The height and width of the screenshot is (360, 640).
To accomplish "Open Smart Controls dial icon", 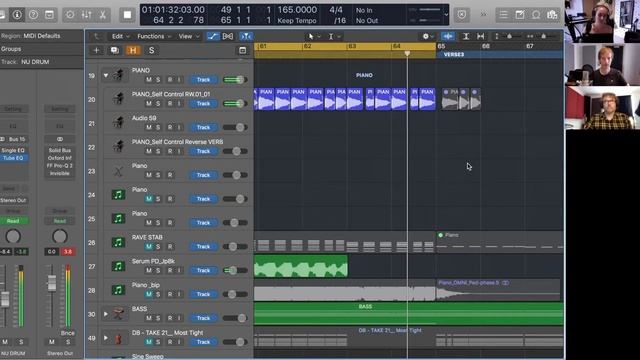I will point(70,15).
